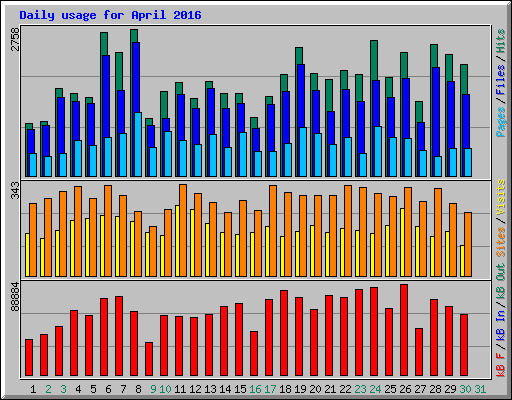The width and height of the screenshot is (512, 400).
Task: Click the 'Sites' legend label
Action: pos(501,242)
